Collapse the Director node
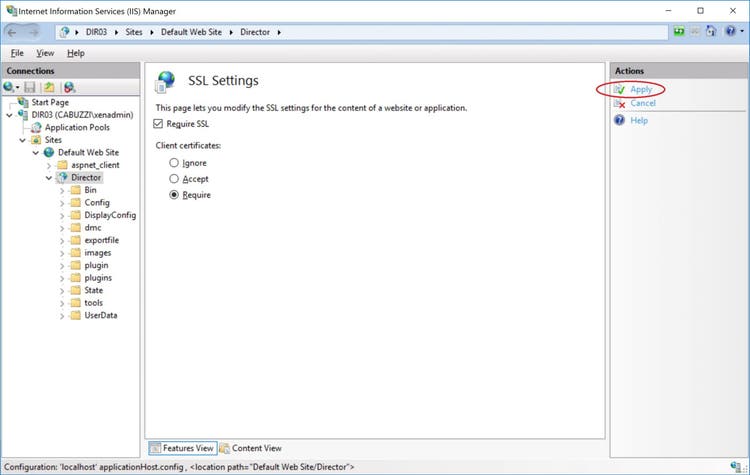This screenshot has height=475, width=750. (x=49, y=178)
